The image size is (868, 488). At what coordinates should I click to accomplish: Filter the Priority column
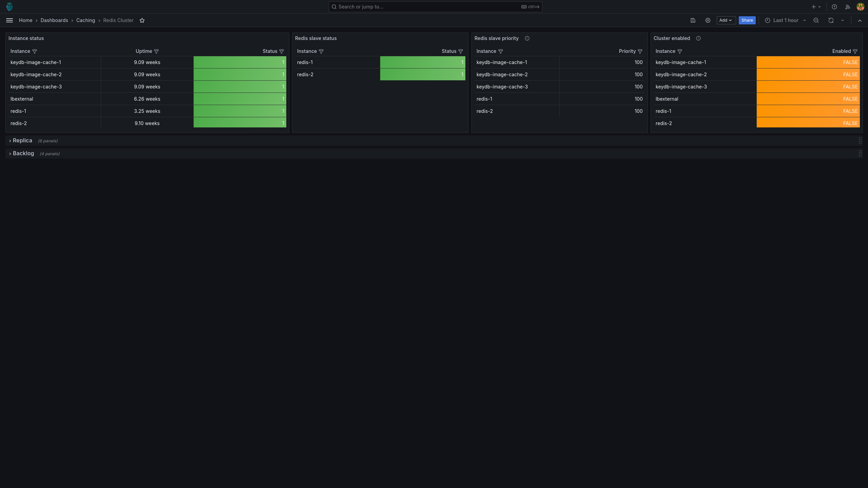coord(640,51)
